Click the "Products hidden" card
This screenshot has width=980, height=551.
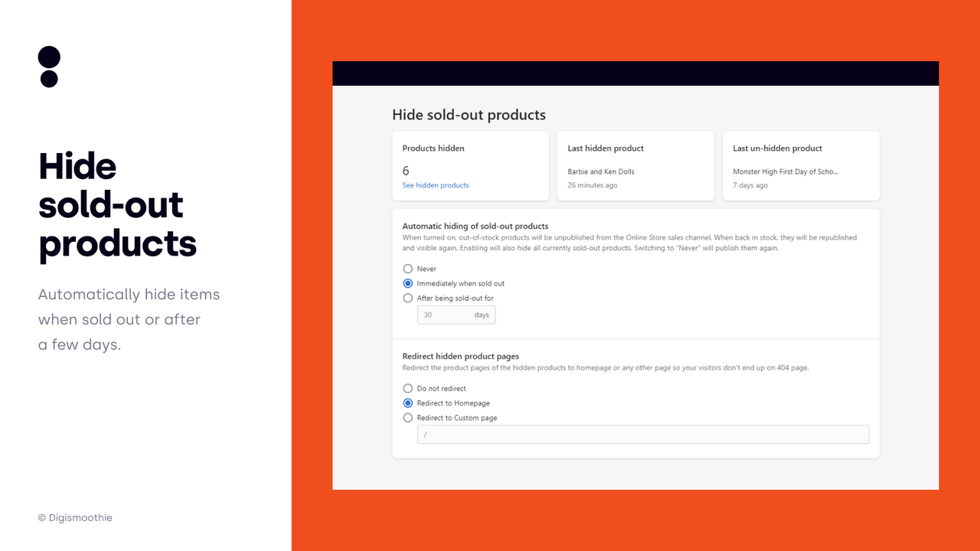470,165
